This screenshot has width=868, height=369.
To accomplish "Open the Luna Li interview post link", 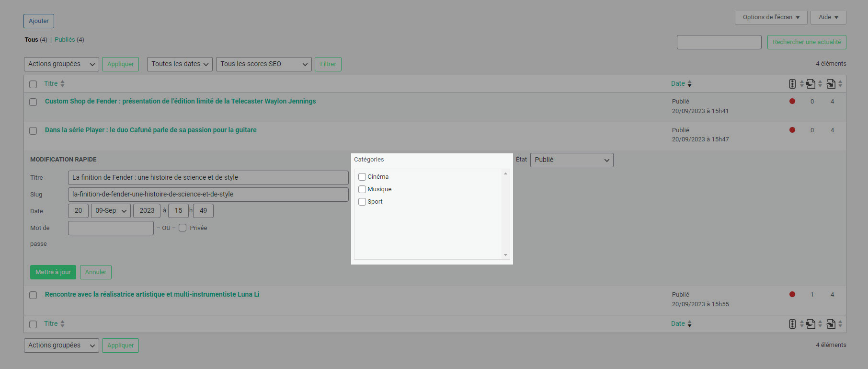I will (x=152, y=294).
